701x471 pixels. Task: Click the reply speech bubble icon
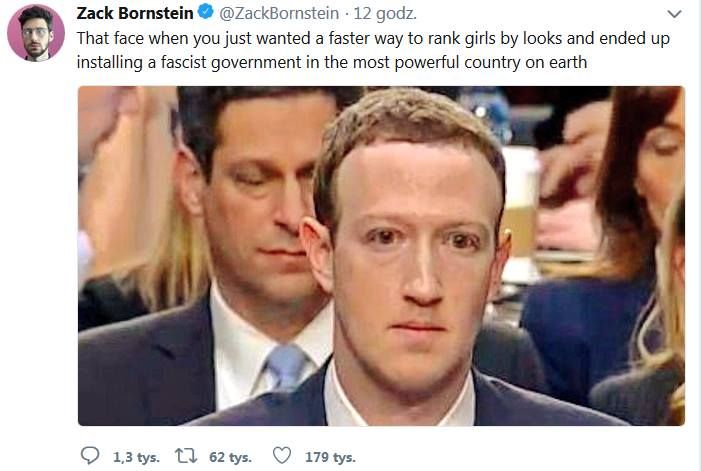pos(90,455)
